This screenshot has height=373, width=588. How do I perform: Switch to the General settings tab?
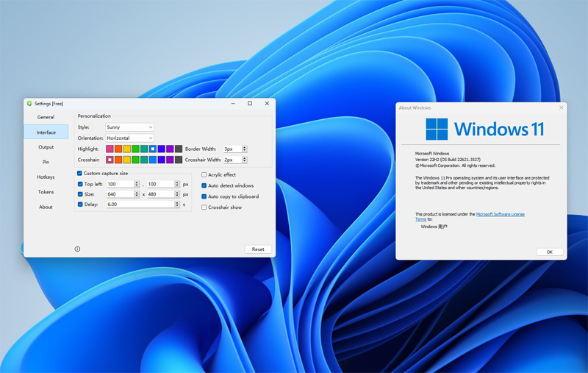[46, 117]
